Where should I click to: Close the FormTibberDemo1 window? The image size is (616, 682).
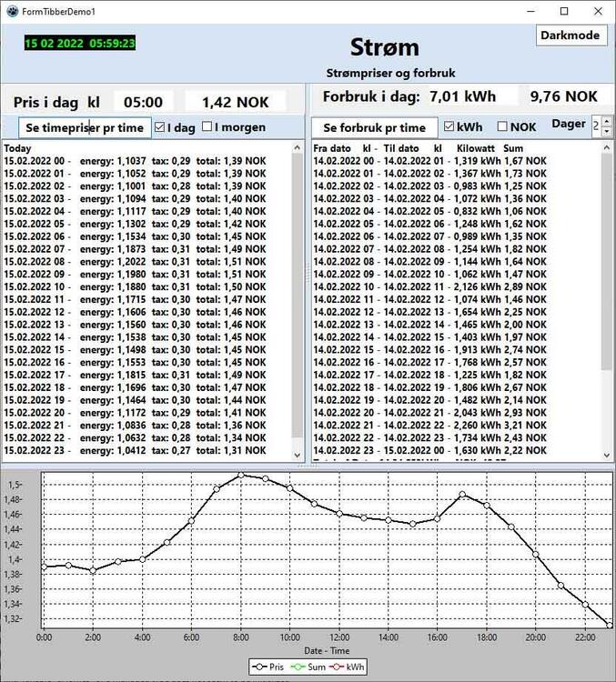coord(596,11)
